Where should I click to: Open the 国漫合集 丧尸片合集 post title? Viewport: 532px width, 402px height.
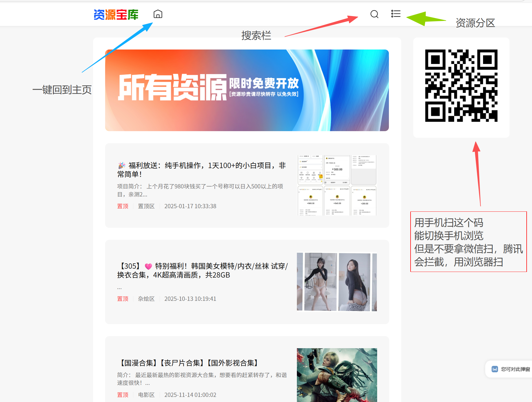[x=189, y=363]
